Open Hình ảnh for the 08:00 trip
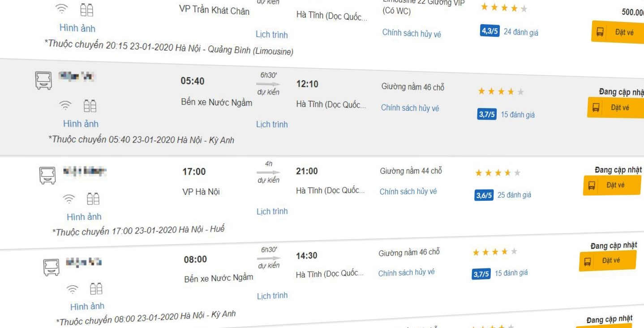The height and width of the screenshot is (328, 644). tap(87, 306)
